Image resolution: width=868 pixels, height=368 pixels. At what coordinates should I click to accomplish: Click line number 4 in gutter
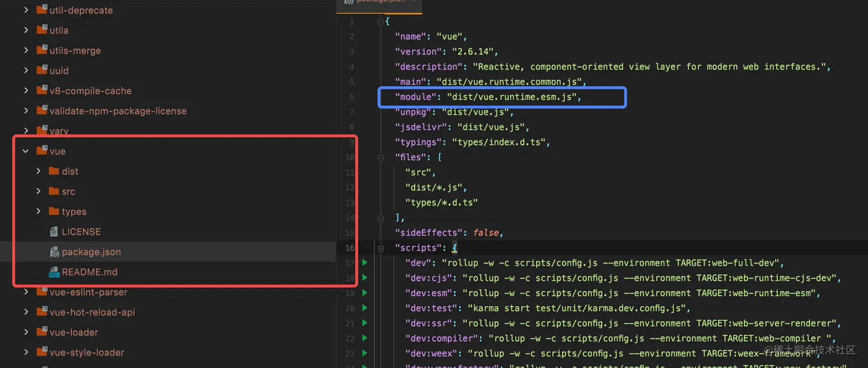click(352, 67)
